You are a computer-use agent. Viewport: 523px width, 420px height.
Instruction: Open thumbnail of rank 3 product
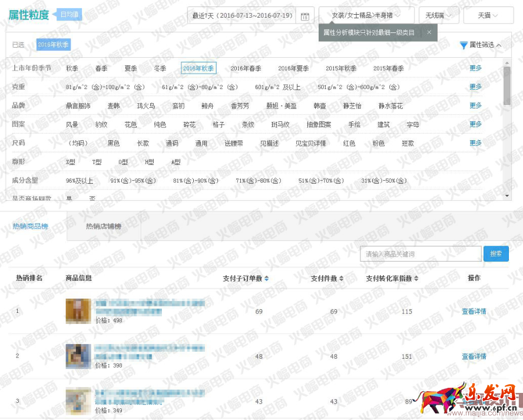point(78,401)
